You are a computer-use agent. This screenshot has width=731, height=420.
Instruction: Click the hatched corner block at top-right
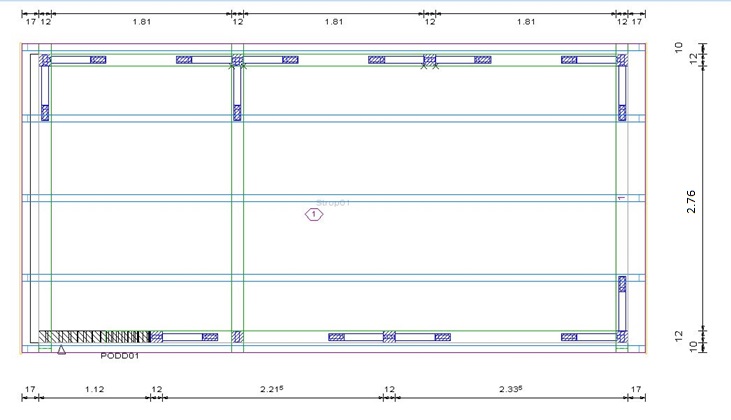pyautogui.click(x=621, y=61)
